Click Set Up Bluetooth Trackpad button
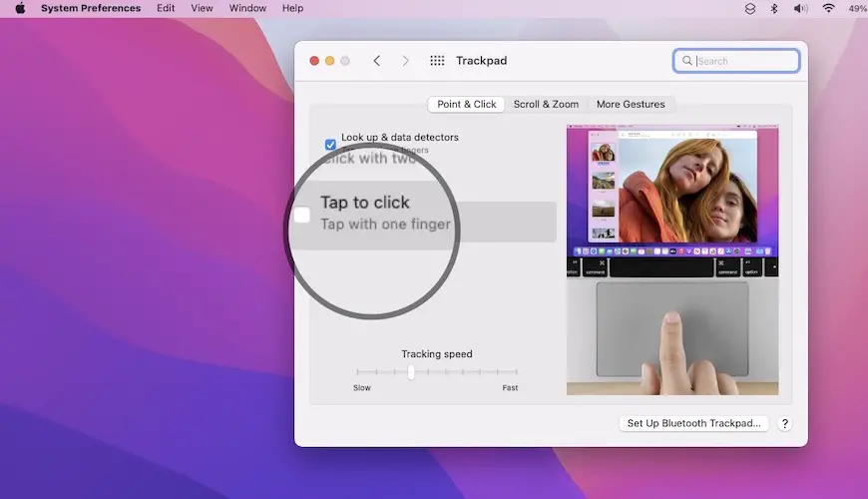 tap(693, 424)
